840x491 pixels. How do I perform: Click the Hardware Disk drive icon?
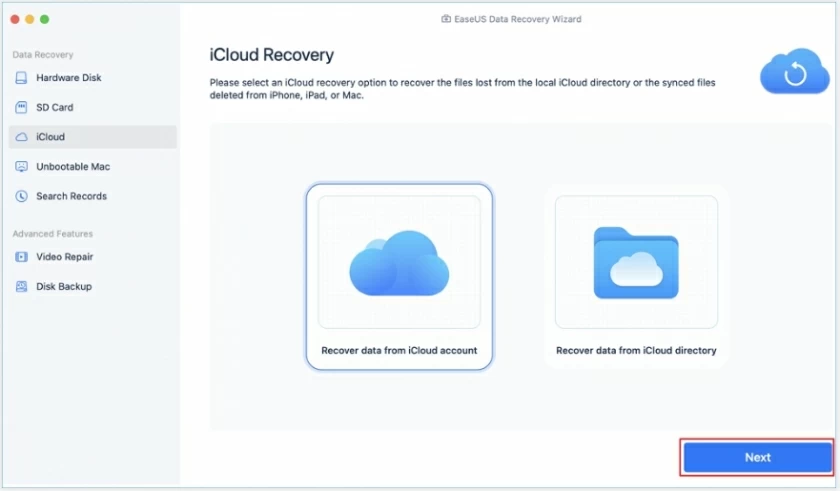21,78
